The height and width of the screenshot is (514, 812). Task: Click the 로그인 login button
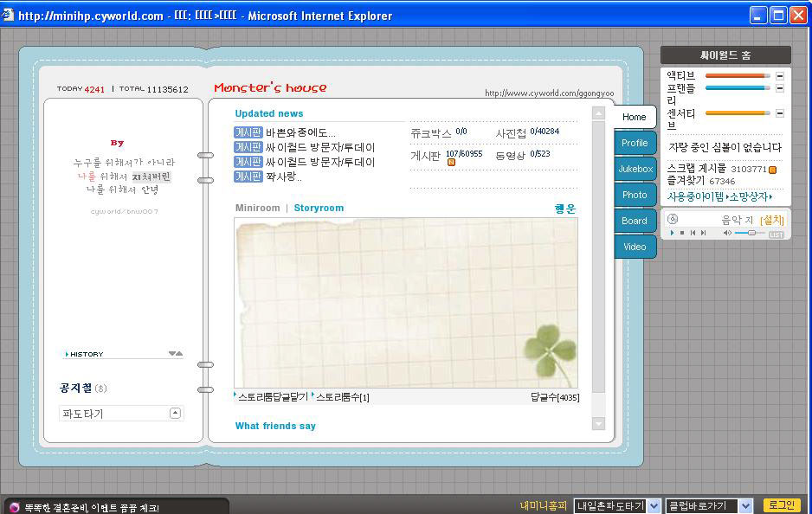[x=782, y=505]
